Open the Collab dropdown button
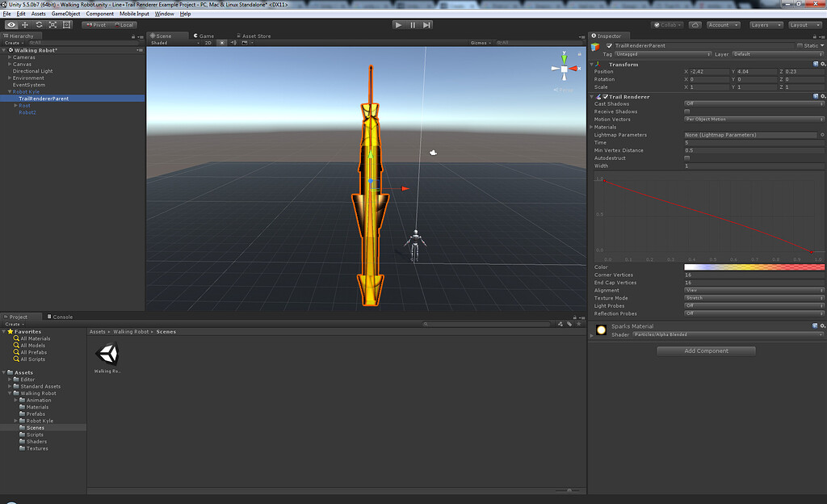This screenshot has width=827, height=504. point(666,24)
